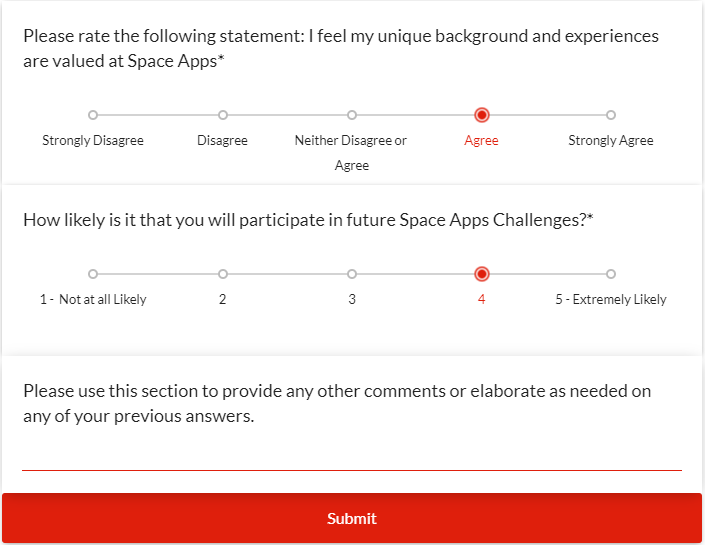Choose 1 - Not at all Likely radio
The height and width of the screenshot is (545, 705).
(93, 274)
